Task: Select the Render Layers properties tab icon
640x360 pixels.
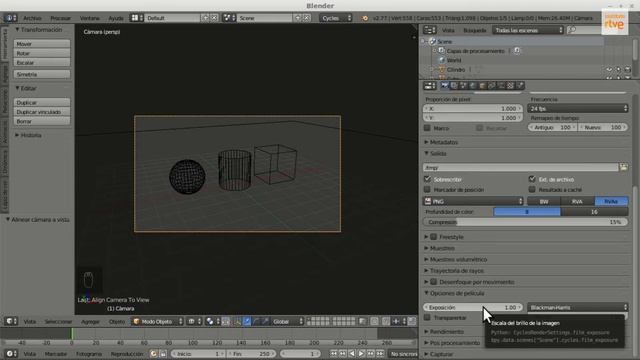Action: click(x=454, y=85)
